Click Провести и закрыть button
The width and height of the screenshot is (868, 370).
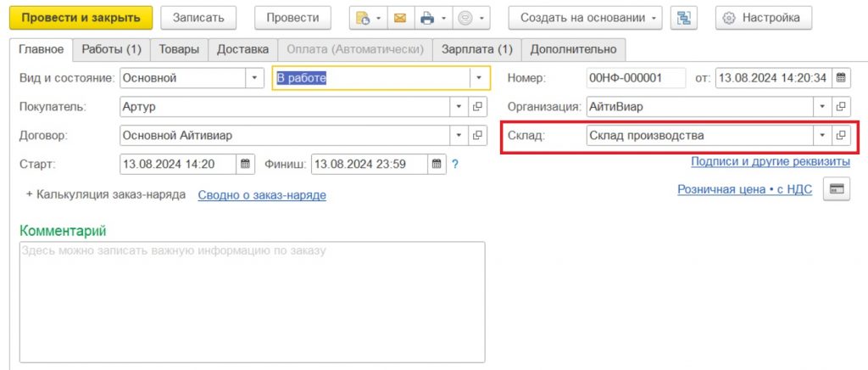[81, 18]
